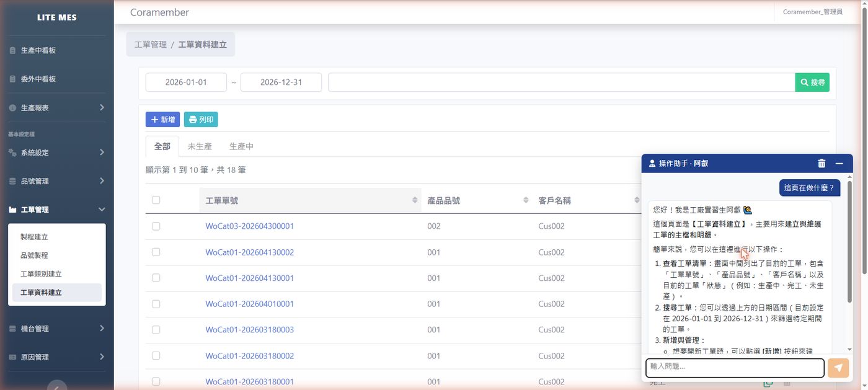Click the 生產報表 info icon
Image resolution: width=868 pixels, height=390 pixels.
coord(12,107)
